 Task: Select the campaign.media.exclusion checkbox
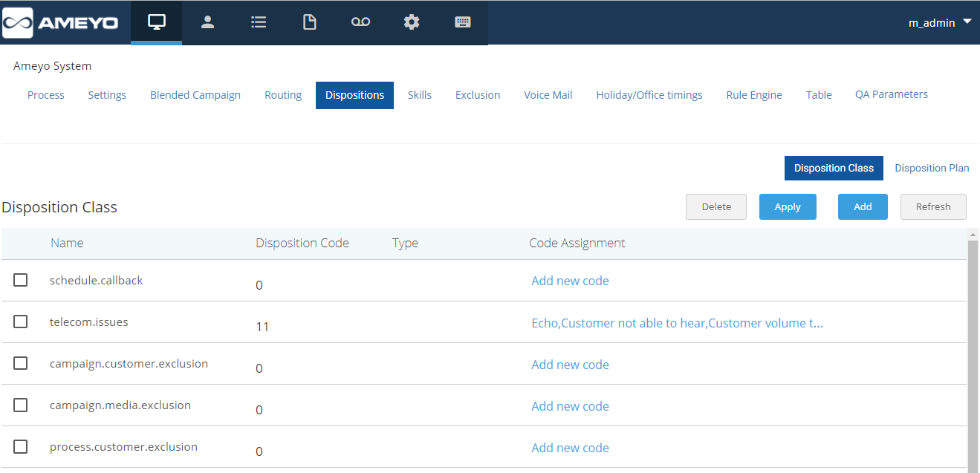[x=21, y=405]
